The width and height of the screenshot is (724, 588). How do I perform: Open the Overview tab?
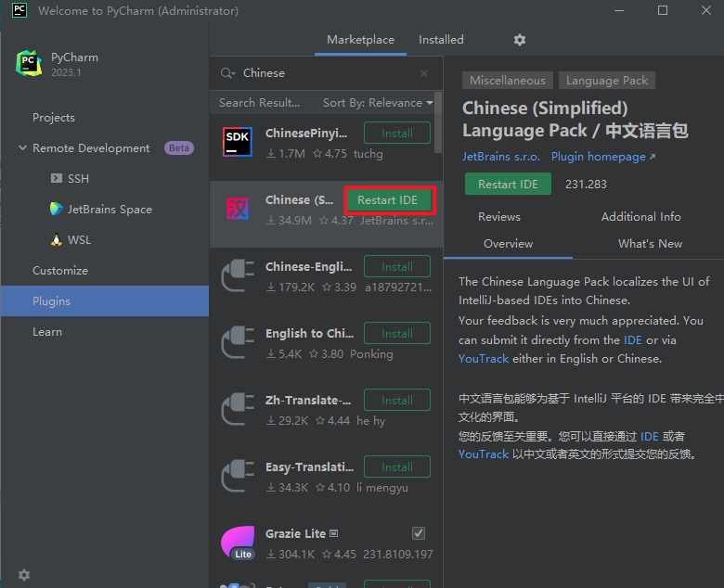pyautogui.click(x=509, y=244)
